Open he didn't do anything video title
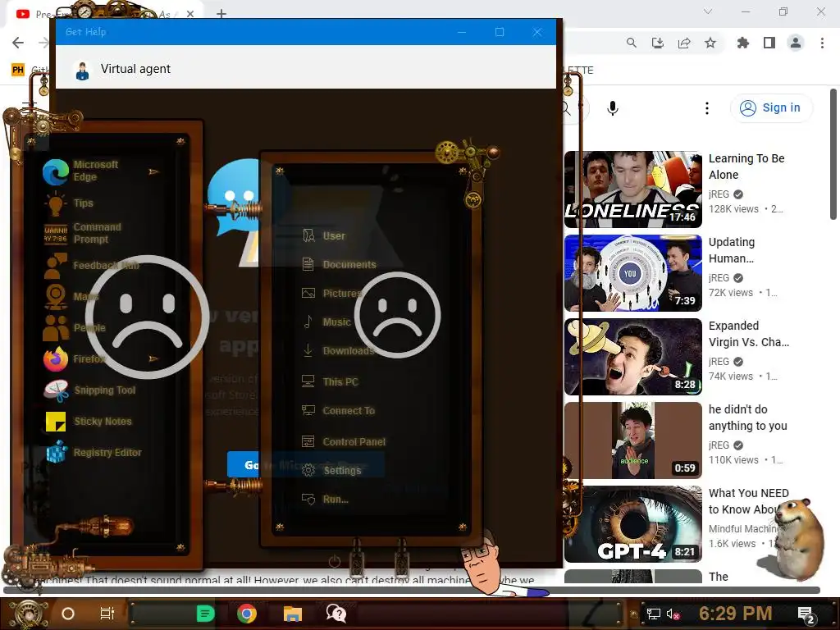840x630 pixels. 748,418
